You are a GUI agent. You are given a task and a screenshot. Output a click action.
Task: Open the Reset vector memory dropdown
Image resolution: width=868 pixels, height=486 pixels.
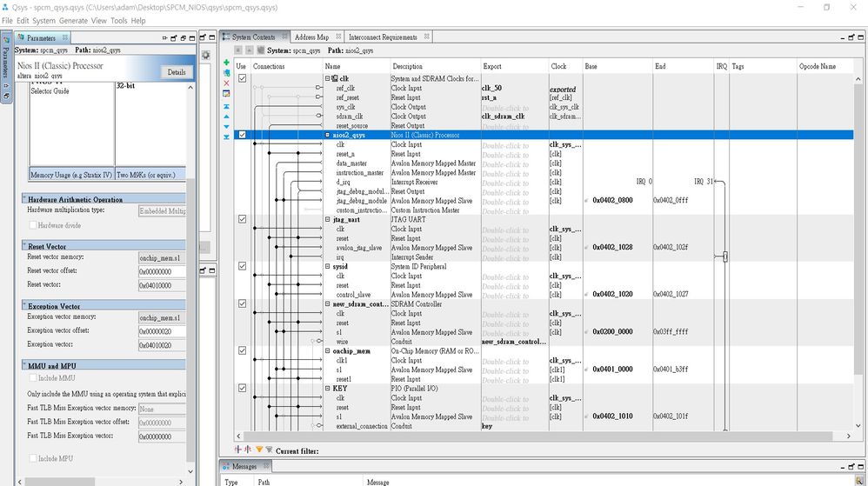coord(161,258)
